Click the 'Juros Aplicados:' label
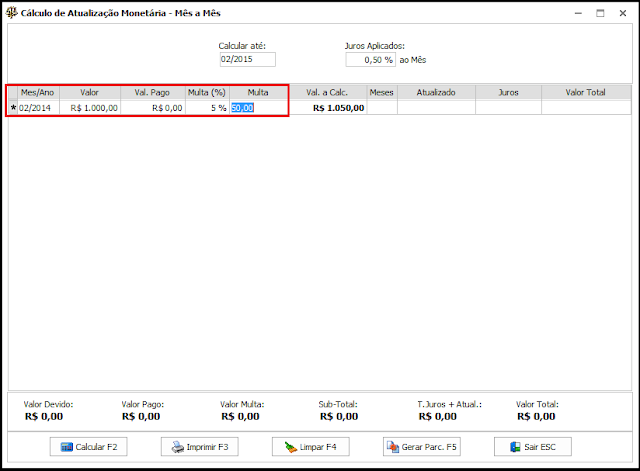640x471 pixels. pyautogui.click(x=375, y=46)
